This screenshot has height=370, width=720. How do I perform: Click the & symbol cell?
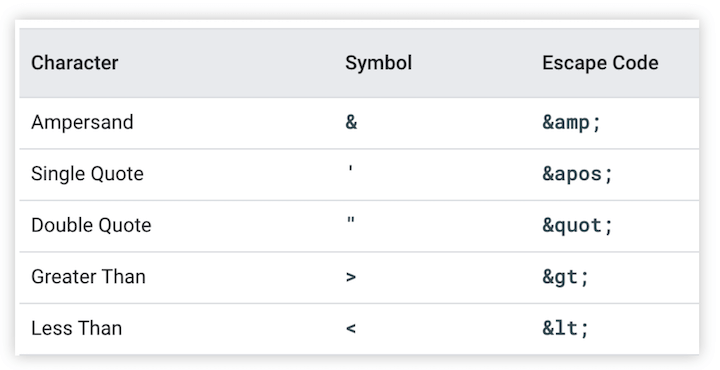pyautogui.click(x=351, y=123)
